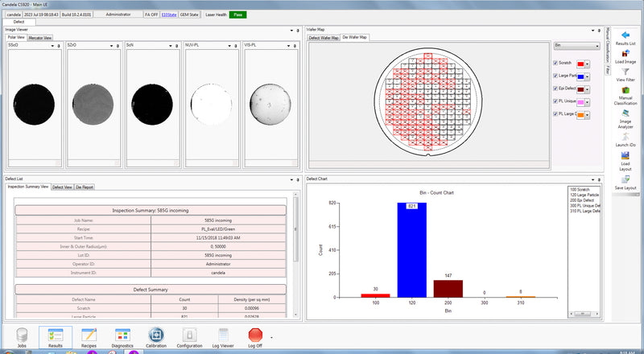
Task: Click the Load Image icon
Action: [625, 54]
